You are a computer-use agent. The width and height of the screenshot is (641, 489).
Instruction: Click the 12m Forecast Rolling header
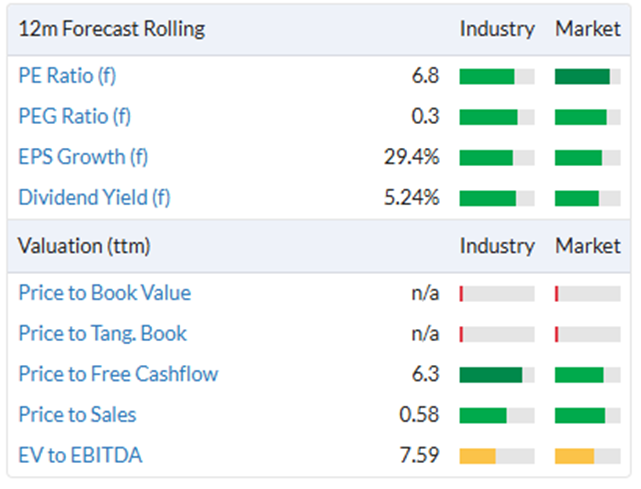[112, 29]
